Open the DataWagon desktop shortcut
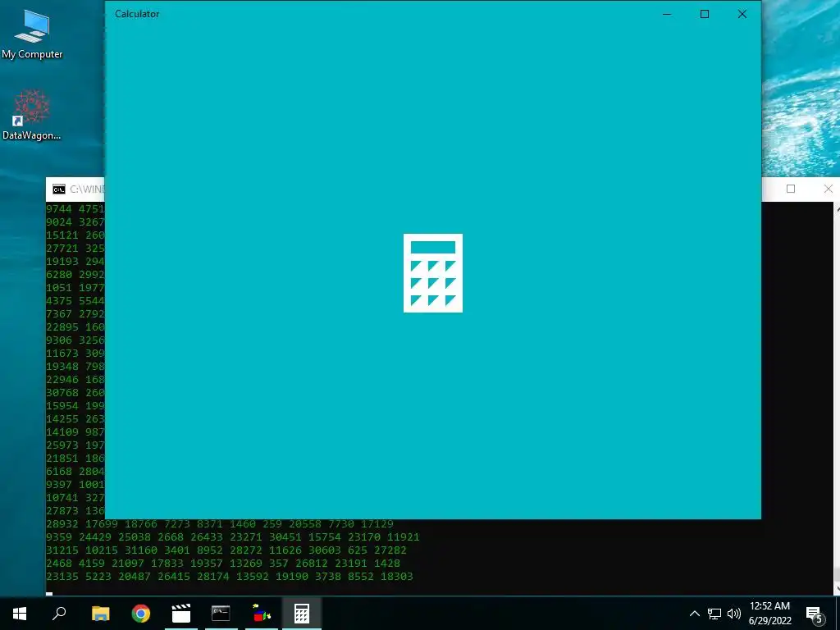 (32, 115)
